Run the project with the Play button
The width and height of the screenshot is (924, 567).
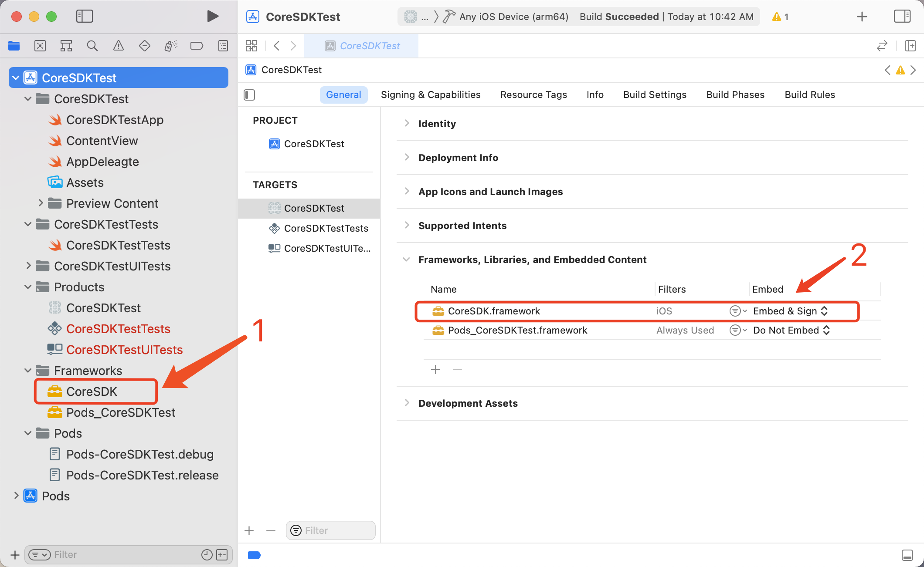coord(212,17)
